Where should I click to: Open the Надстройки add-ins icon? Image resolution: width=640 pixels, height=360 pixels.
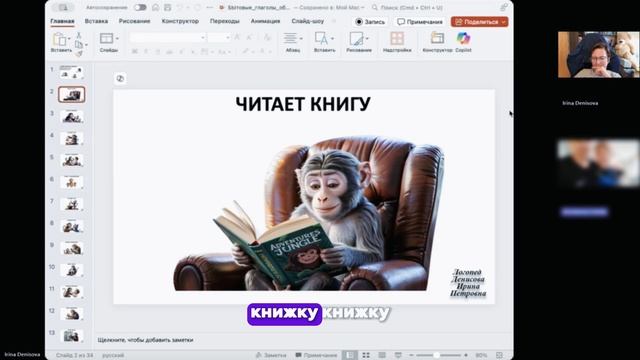coord(397,39)
